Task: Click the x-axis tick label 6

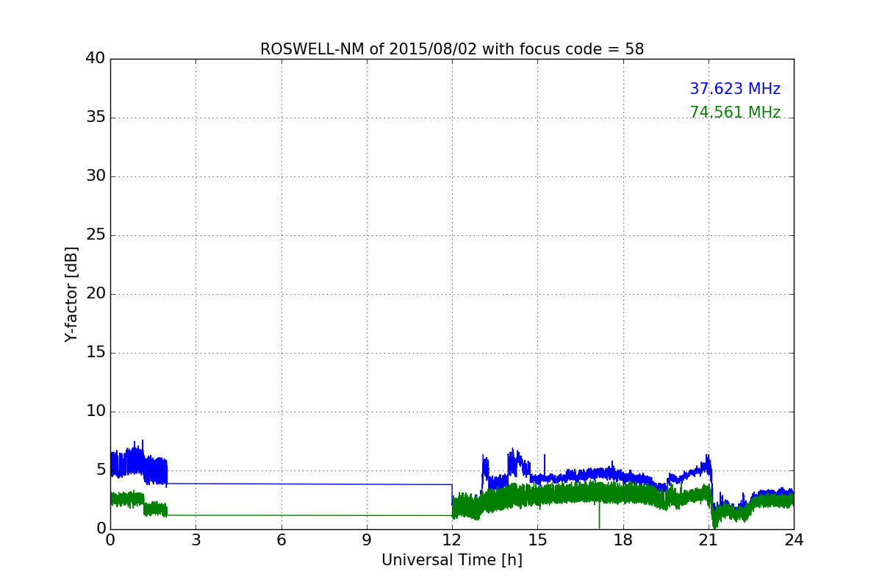Action: point(282,540)
